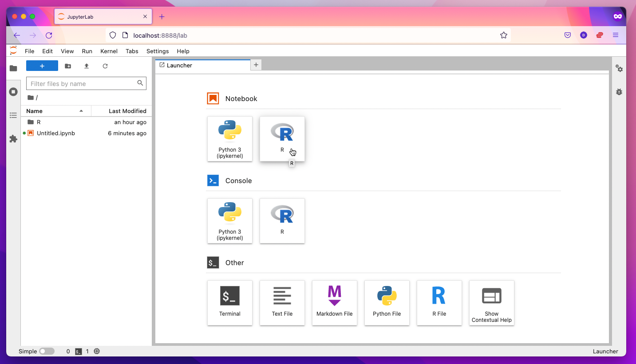Click the search magnifier in file filter
This screenshot has width=636, height=364.
point(140,83)
